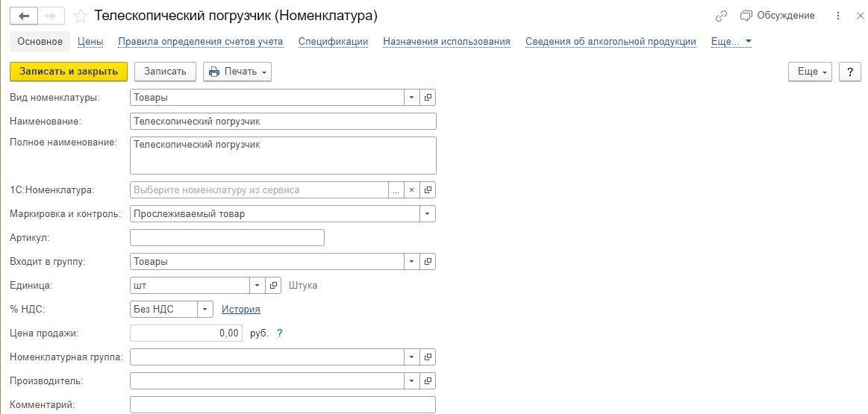The width and height of the screenshot is (868, 414).
Task: Click the blue question mark by Цена продажи
Action: point(280,333)
